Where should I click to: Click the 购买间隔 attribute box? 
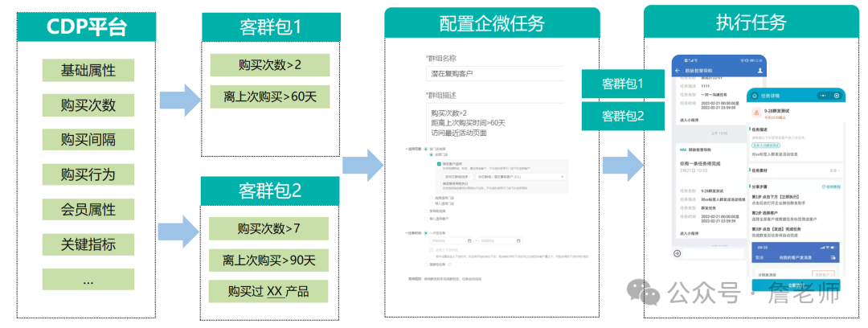pyautogui.click(x=88, y=140)
